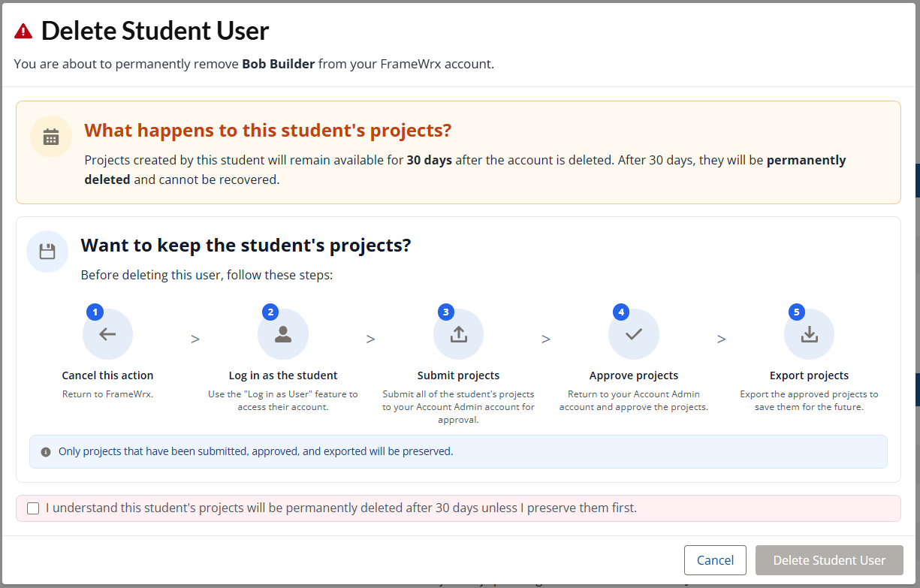Click the chevron between steps 1 and 2
This screenshot has height=588, width=920.
click(x=195, y=339)
